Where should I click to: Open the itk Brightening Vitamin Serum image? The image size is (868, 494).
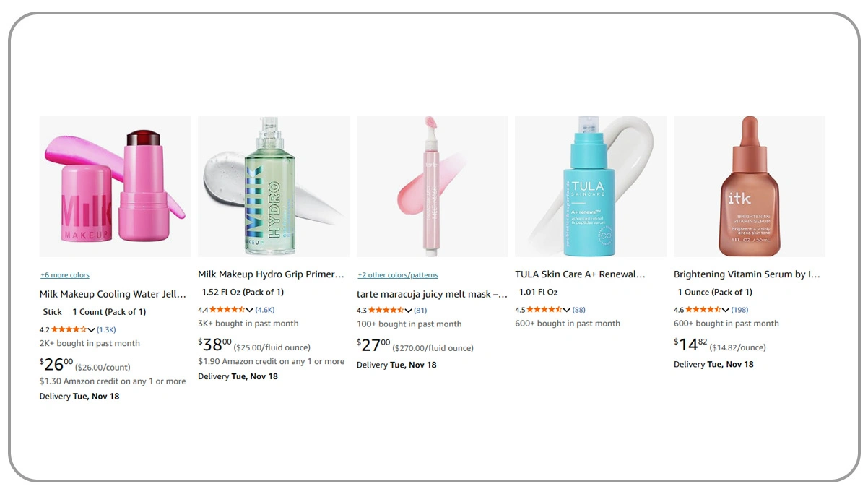tap(749, 186)
